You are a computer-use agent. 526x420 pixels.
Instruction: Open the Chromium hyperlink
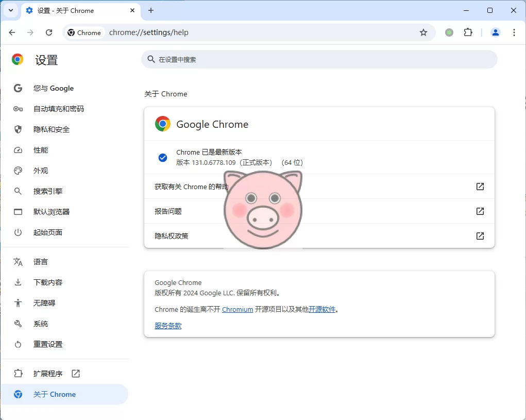[237, 309]
